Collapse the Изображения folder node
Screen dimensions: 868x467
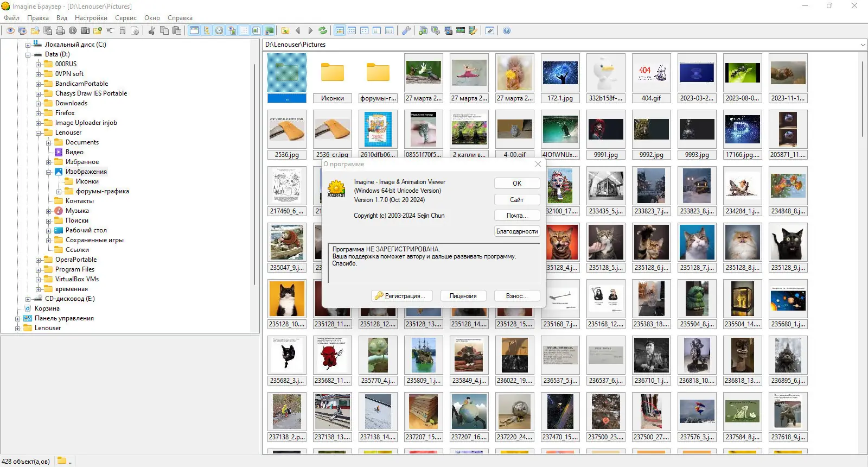click(48, 172)
